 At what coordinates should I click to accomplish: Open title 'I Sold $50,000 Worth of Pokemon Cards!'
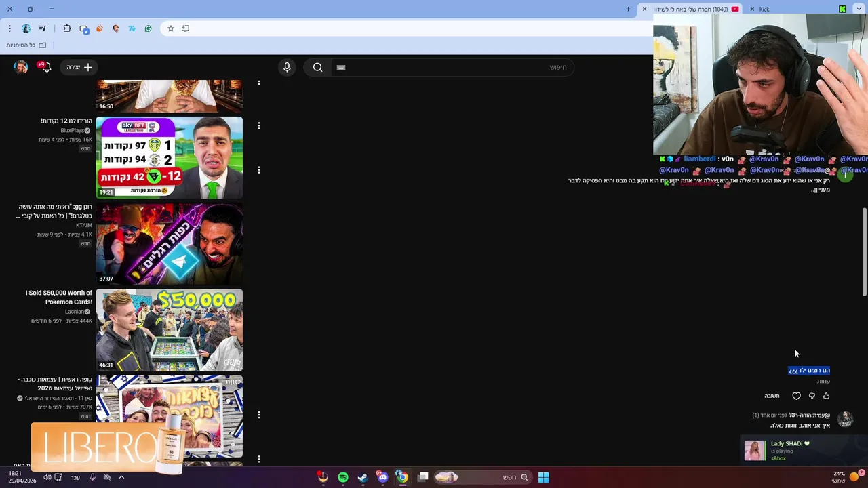tap(59, 297)
